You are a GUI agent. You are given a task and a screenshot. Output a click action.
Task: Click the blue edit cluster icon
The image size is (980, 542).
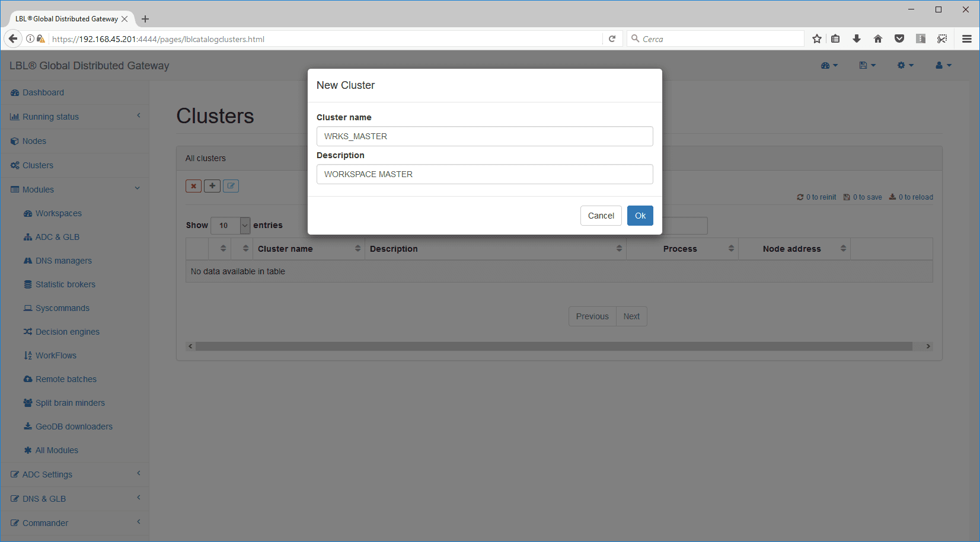click(x=231, y=186)
